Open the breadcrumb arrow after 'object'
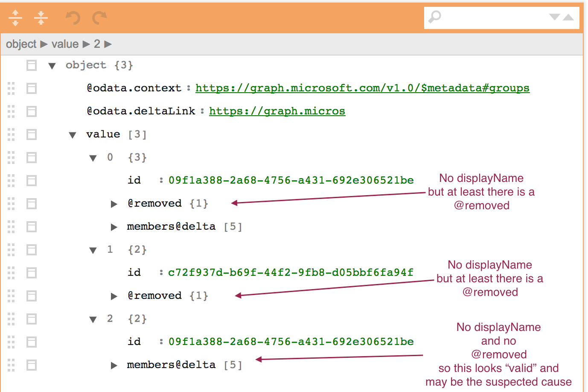This screenshot has height=392, width=588. (44, 44)
